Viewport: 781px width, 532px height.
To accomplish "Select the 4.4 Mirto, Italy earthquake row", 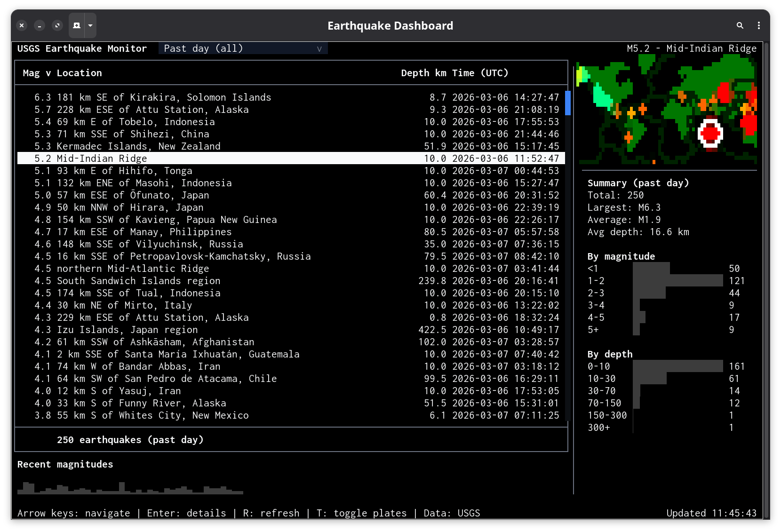I will point(291,305).
